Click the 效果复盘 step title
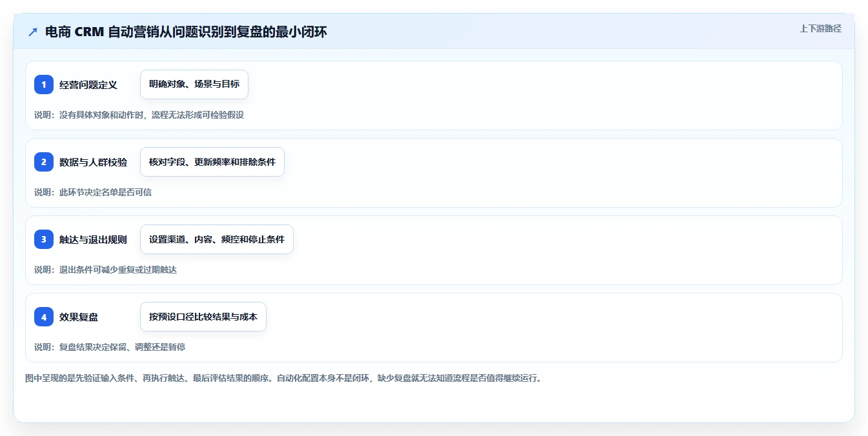The width and height of the screenshot is (868, 436). [x=79, y=317]
